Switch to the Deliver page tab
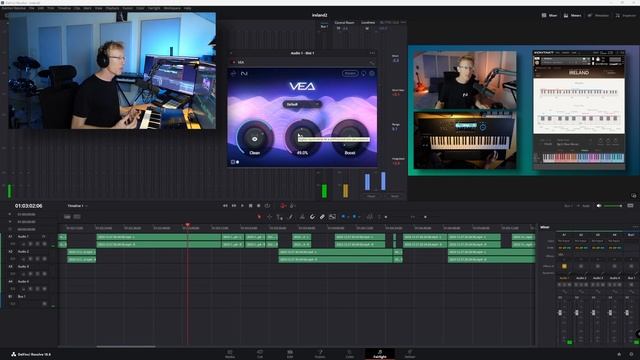Viewport: 640px width, 360px height. tap(410, 354)
